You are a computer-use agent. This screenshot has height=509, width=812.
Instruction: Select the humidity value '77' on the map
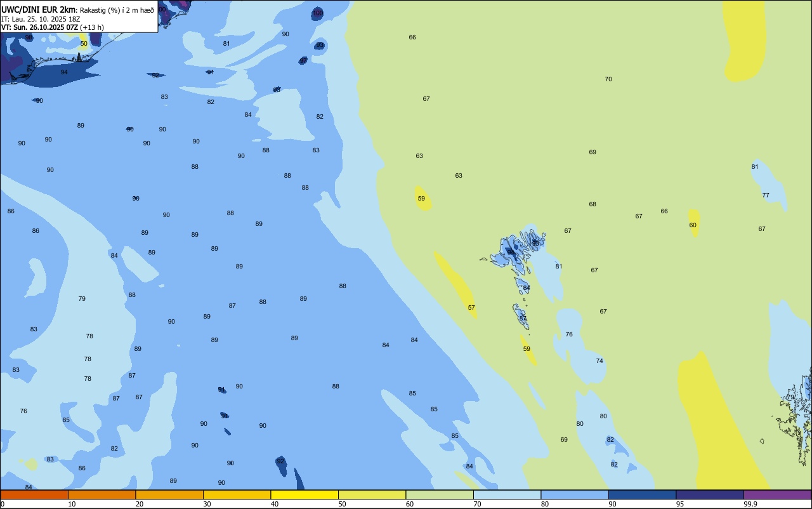click(x=766, y=195)
